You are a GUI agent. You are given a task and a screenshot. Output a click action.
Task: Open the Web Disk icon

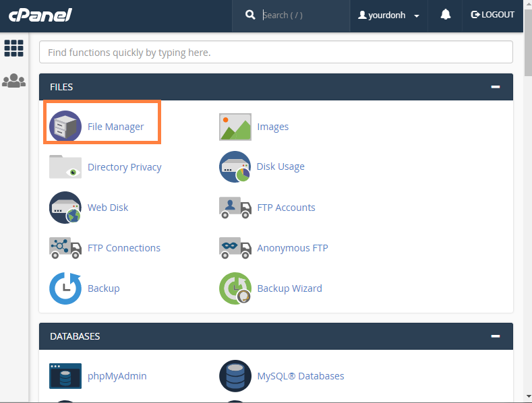point(65,208)
